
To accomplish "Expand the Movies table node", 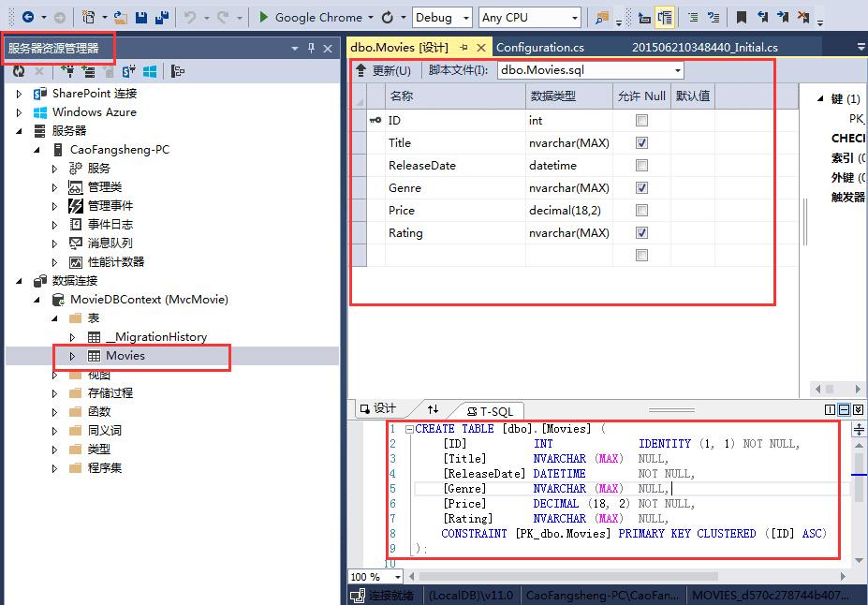I will pos(74,356).
